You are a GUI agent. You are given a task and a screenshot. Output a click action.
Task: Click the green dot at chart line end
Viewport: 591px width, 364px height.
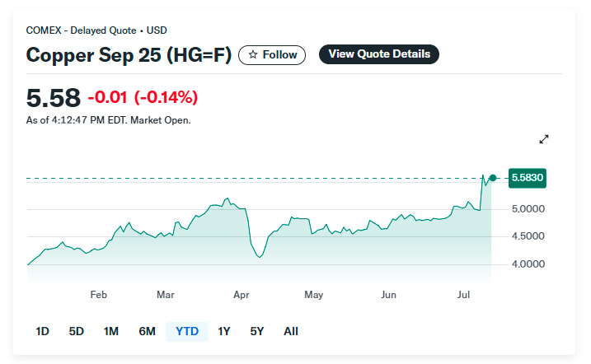click(493, 178)
